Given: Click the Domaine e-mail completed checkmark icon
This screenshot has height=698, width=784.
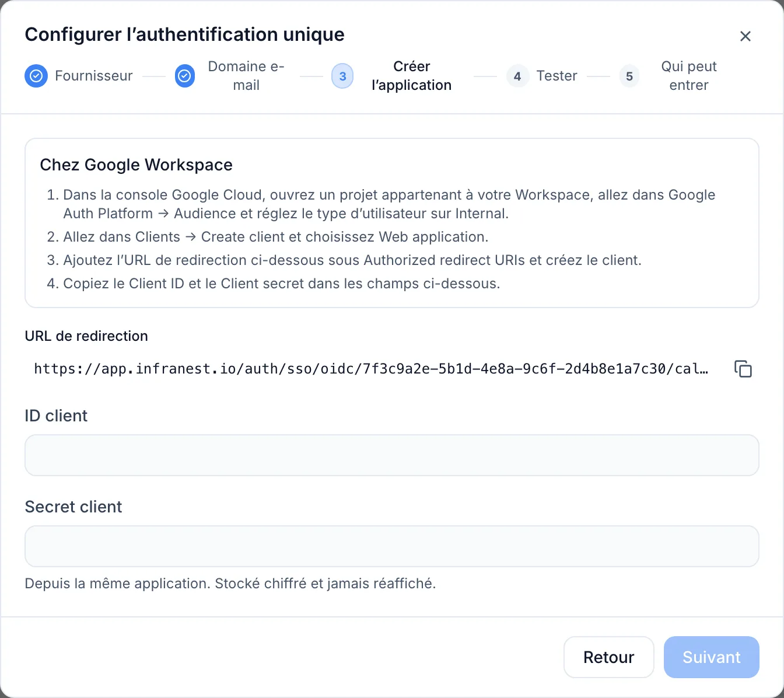Looking at the screenshot, I should pyautogui.click(x=185, y=76).
